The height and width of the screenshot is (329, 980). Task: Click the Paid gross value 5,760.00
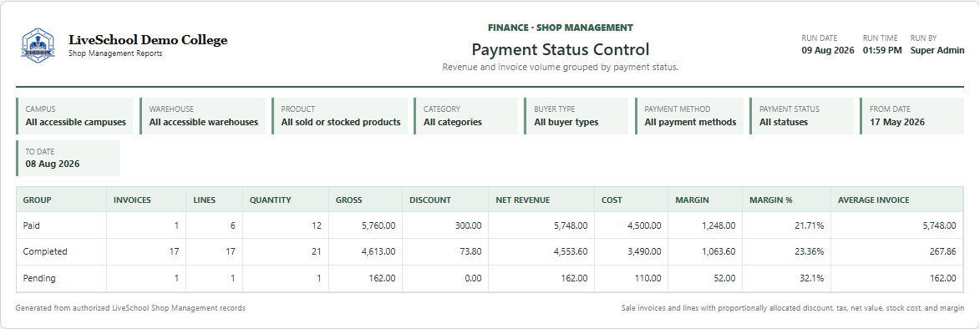click(x=378, y=225)
